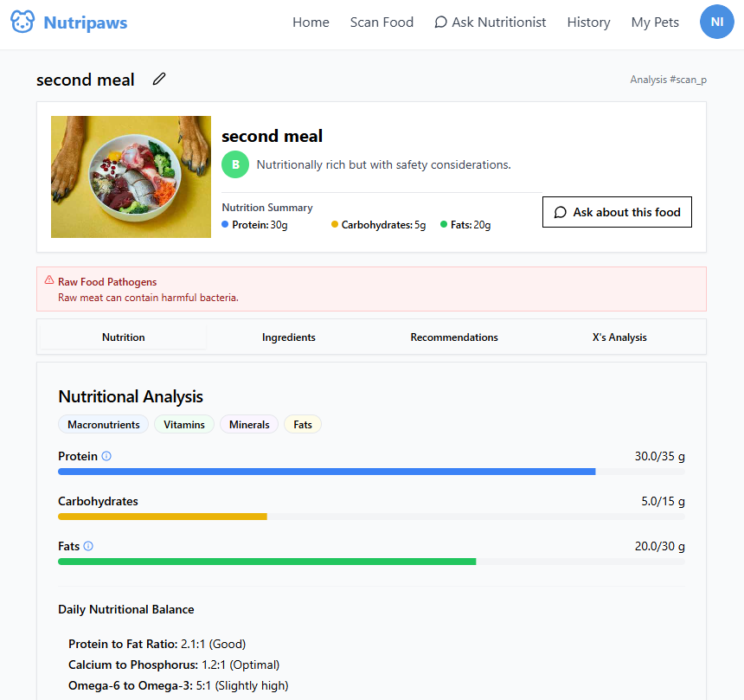Viewport: 744px width, 700px height.
Task: Click the yellow Carbohydrates progress bar
Action: 163,517
